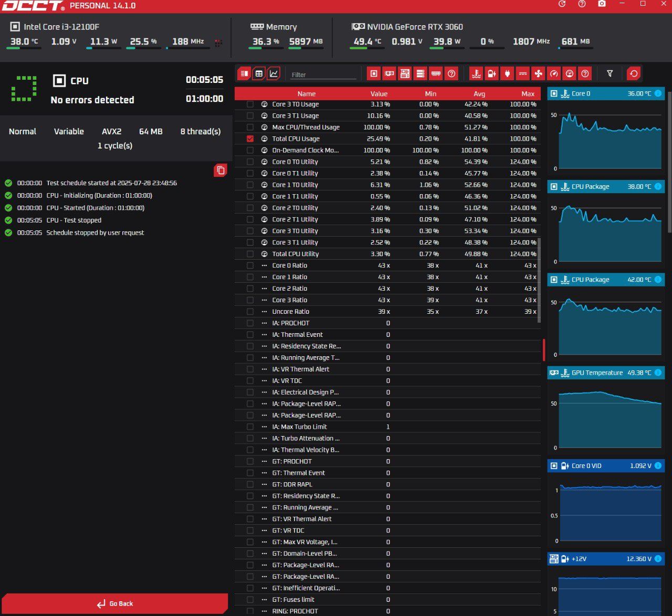Filter sensors by voltage type
This screenshot has width=672, height=616.
491,74
